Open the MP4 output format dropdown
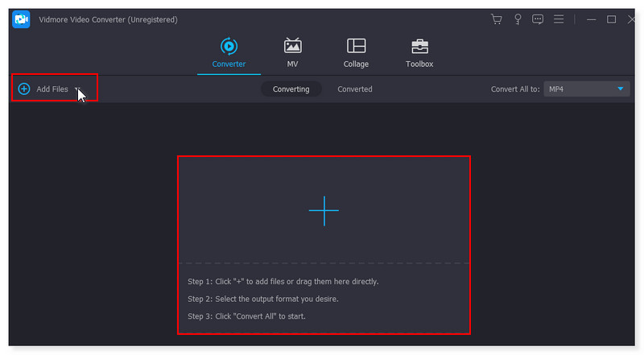The image size is (644, 355). click(x=586, y=89)
